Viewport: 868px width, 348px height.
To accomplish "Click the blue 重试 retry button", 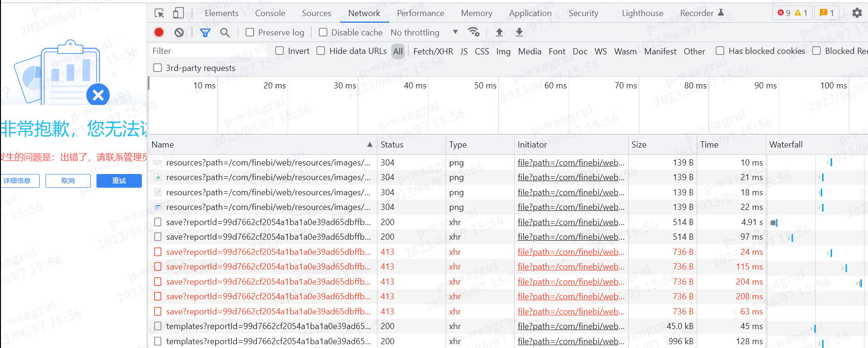I will (119, 181).
